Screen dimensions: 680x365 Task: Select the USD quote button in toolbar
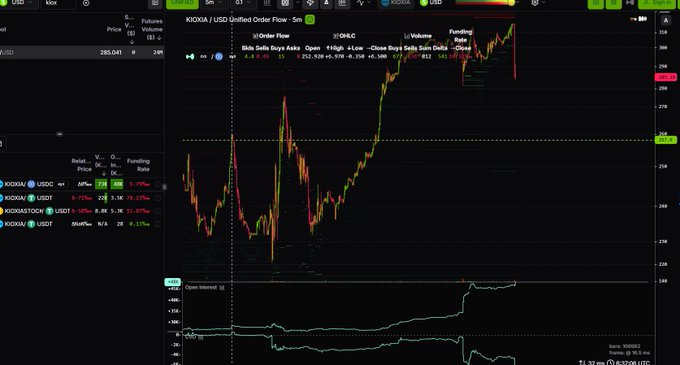(431, 3)
